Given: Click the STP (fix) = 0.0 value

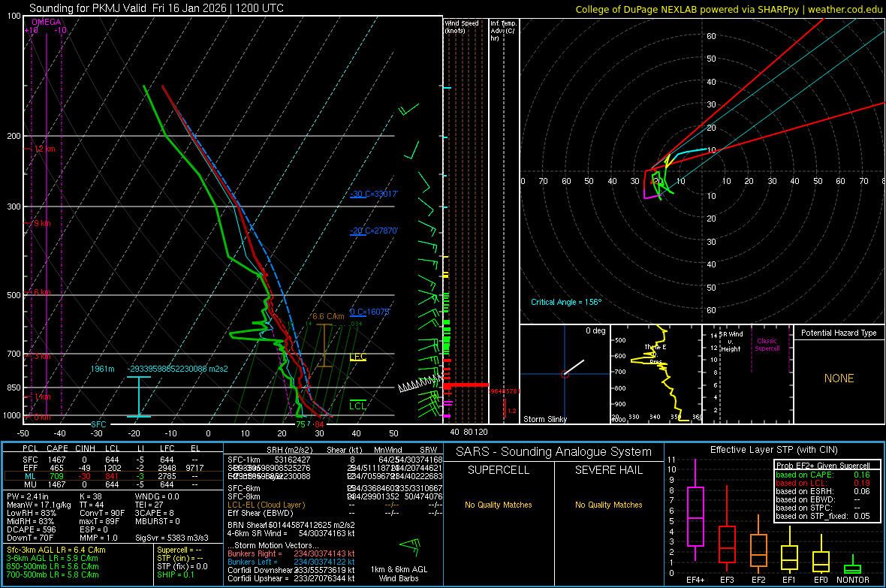Looking at the screenshot, I should pos(182,566).
